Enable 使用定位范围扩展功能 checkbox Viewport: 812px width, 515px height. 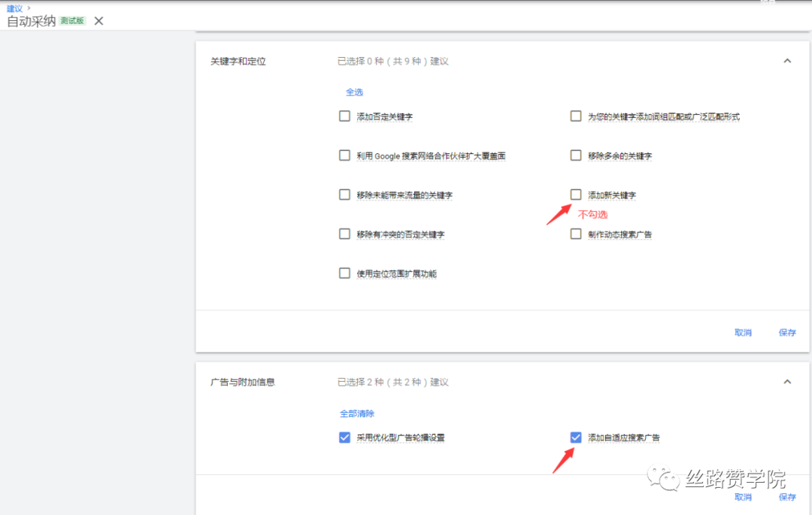pyautogui.click(x=344, y=273)
